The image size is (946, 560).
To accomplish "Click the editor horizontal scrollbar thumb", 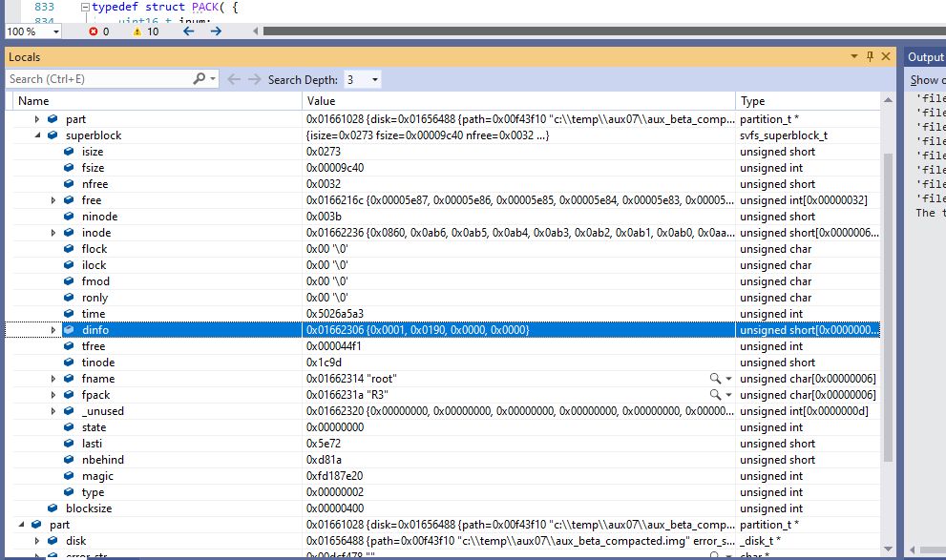I will point(604,31).
